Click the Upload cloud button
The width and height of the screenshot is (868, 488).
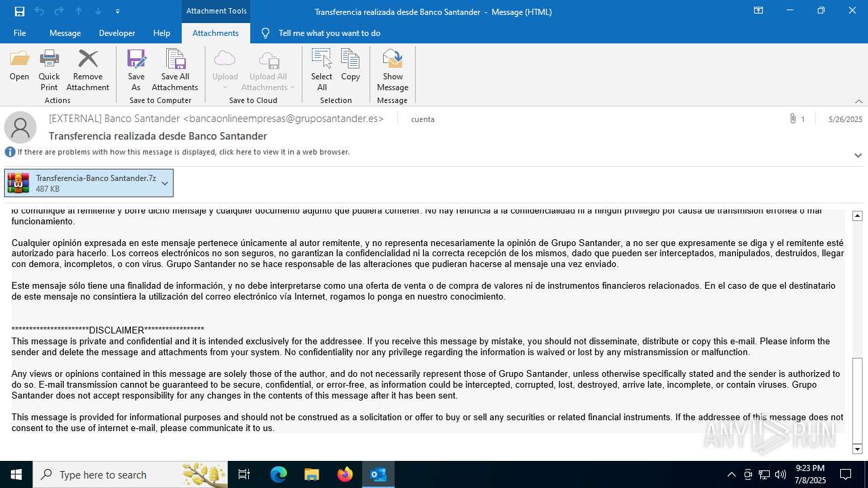[225, 70]
